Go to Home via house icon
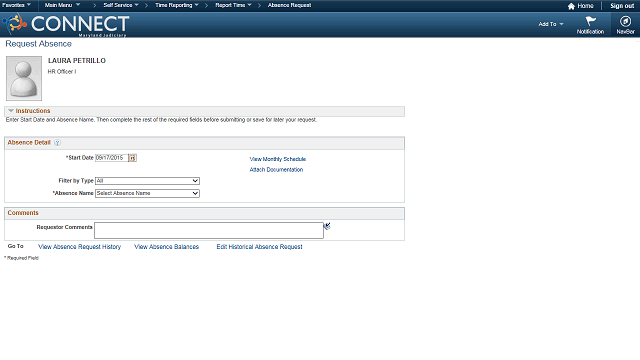 580,6
